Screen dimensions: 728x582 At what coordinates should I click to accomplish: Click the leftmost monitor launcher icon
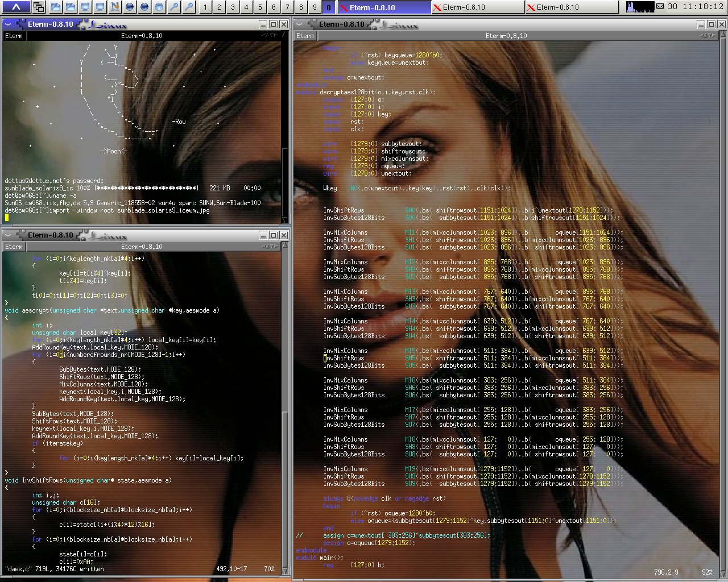coord(85,7)
